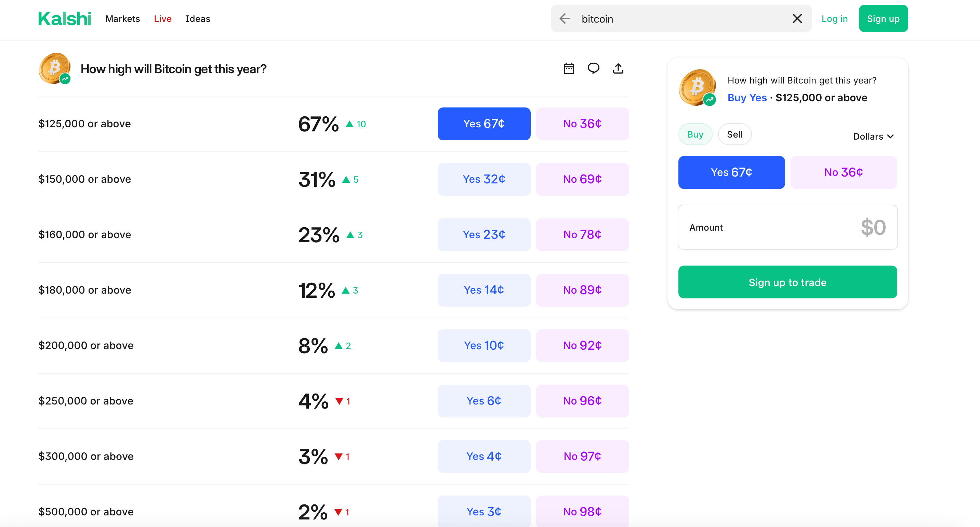Choose No 36¢ in the trade panel
The width and height of the screenshot is (980, 527).
pyautogui.click(x=844, y=172)
